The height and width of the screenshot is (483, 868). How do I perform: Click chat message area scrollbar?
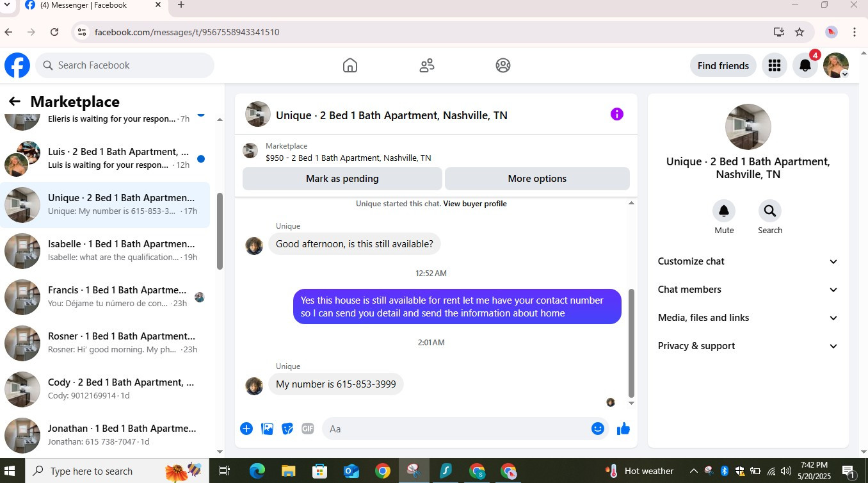pyautogui.click(x=631, y=343)
